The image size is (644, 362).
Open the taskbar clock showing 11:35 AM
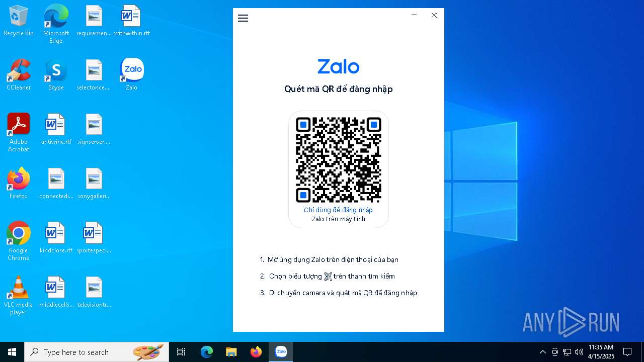click(x=601, y=352)
